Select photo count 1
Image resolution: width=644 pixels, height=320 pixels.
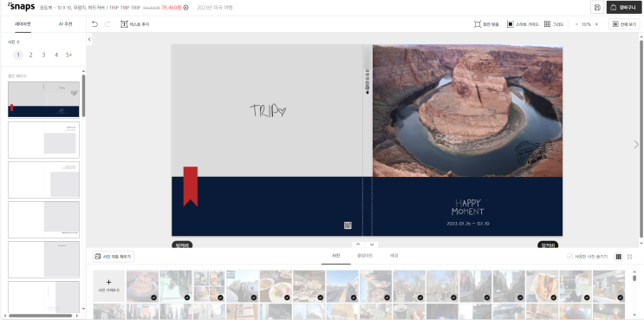pyautogui.click(x=18, y=55)
